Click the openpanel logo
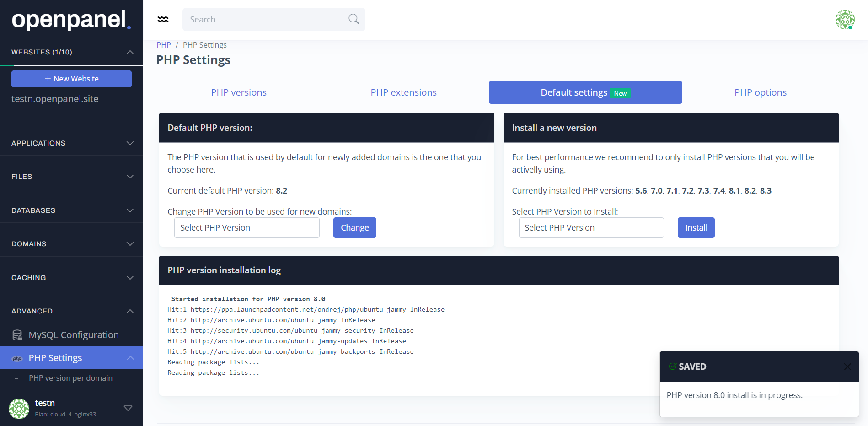Screen dimensions: 868x426 click(x=71, y=20)
